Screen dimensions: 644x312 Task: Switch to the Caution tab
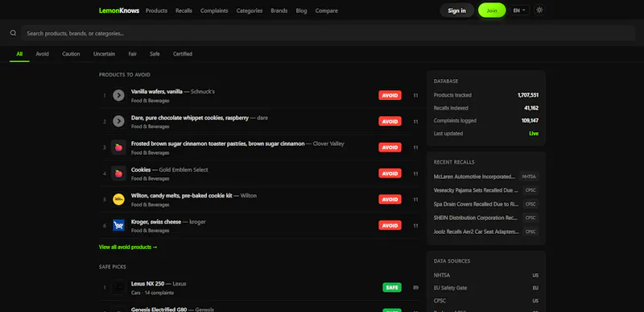pyautogui.click(x=71, y=54)
